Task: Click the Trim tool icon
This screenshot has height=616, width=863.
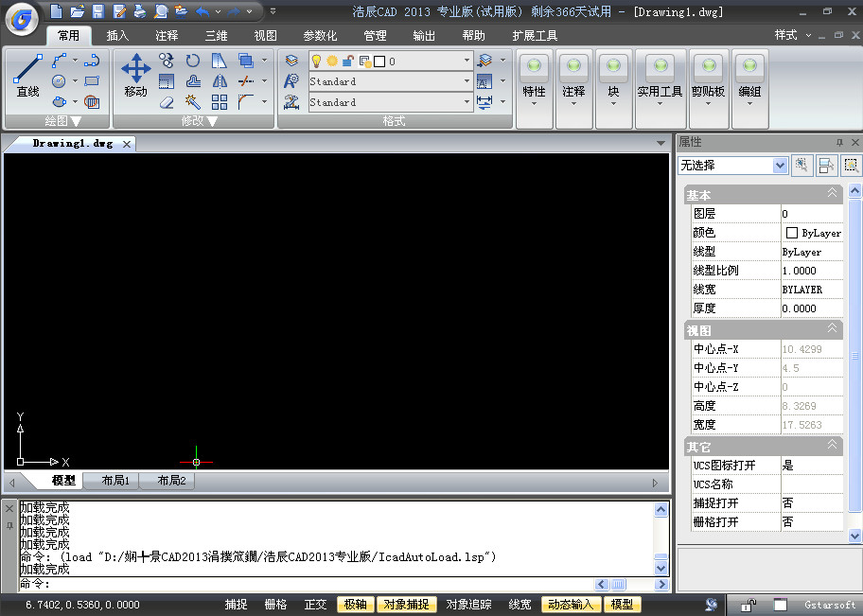Action: click(x=246, y=81)
